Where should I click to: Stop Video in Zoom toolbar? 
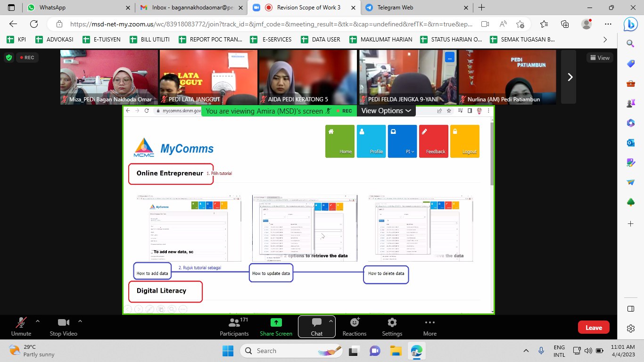pos(63,327)
